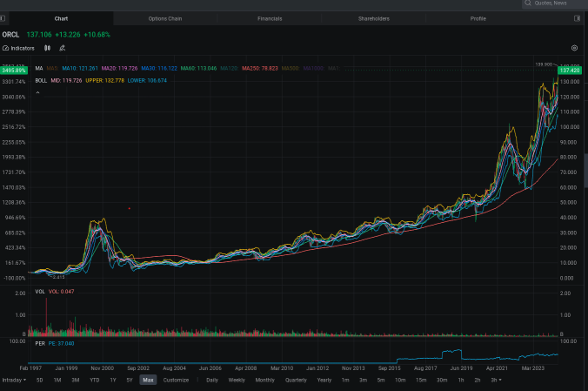588x391 pixels.
Task: Click the MA30: 116.122 legend value
Action: (x=159, y=68)
